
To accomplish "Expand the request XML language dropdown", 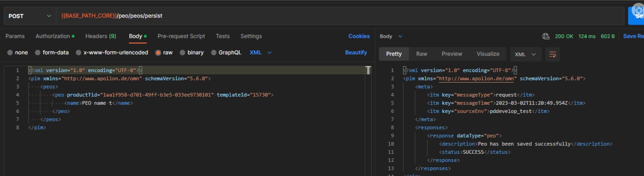I will click(x=261, y=52).
